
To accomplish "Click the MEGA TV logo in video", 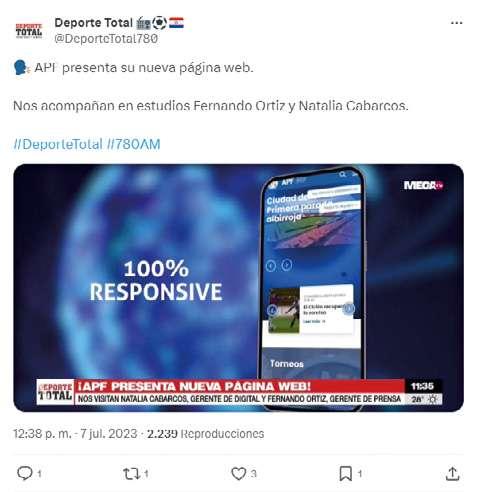I will [423, 185].
